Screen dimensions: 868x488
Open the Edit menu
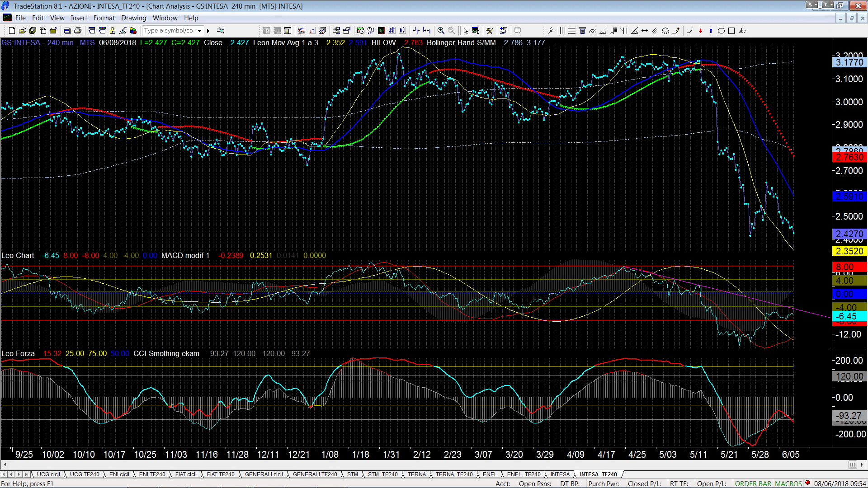[x=38, y=18]
